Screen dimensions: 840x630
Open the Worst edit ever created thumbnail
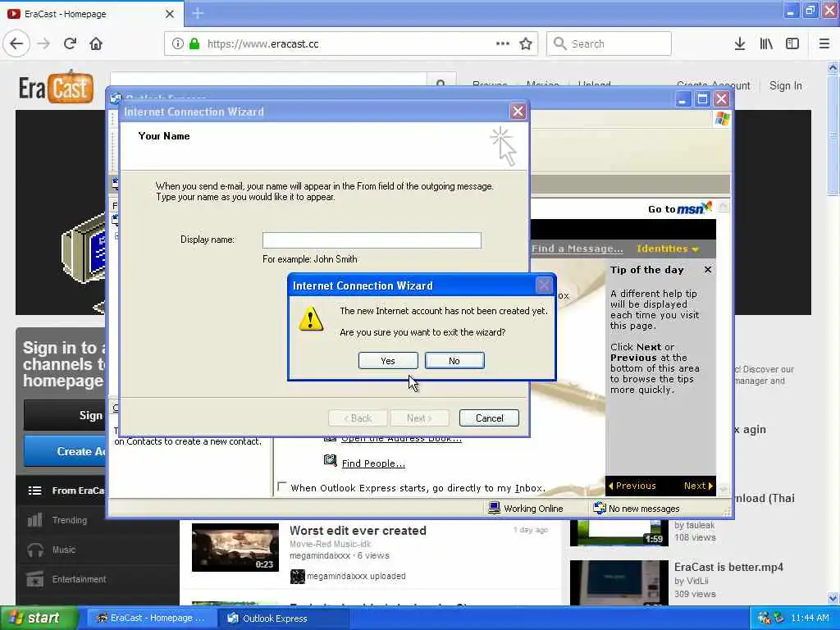[235, 547]
